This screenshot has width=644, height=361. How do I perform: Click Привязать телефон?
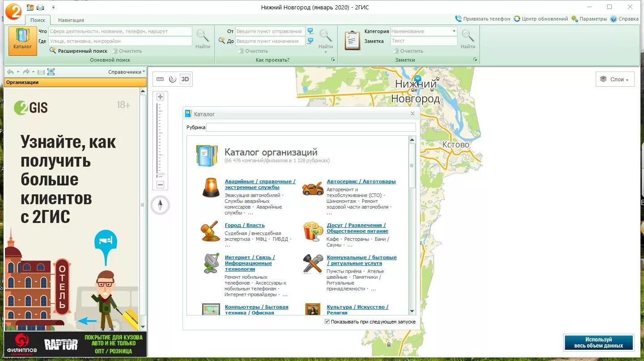(483, 19)
